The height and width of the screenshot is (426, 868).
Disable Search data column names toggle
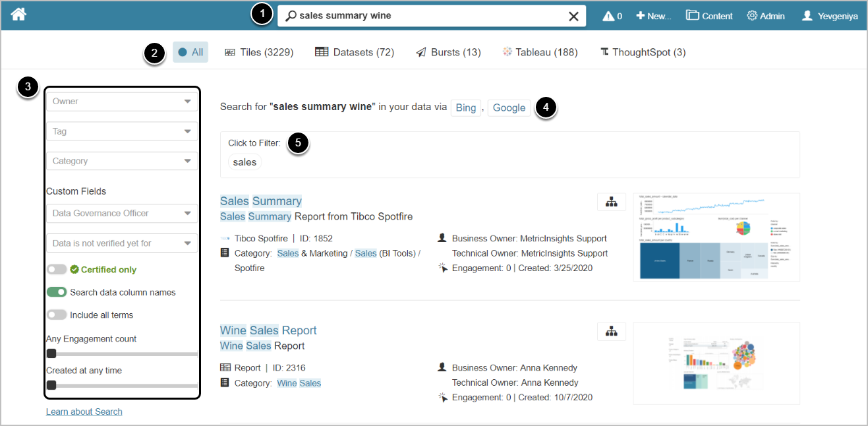click(57, 292)
